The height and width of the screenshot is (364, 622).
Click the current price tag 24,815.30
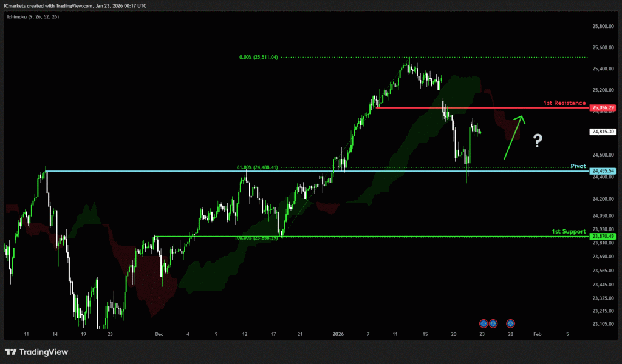(x=603, y=132)
